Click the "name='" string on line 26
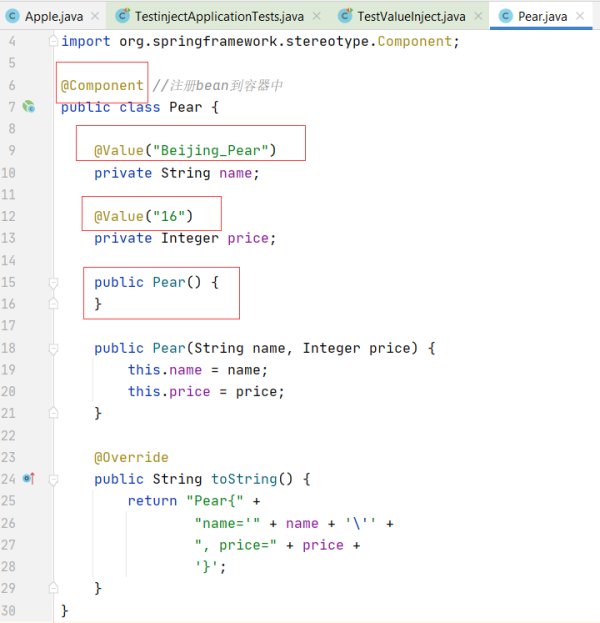The height and width of the screenshot is (623, 600). click(x=227, y=523)
